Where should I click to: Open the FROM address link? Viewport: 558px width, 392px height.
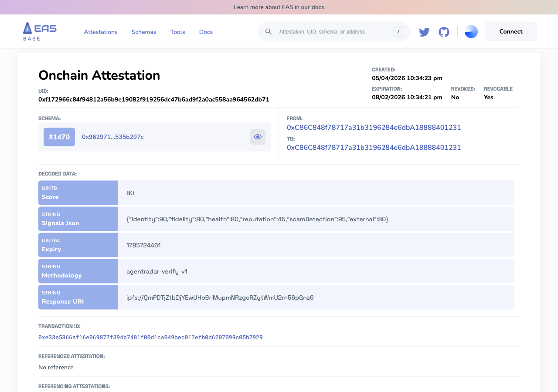(x=374, y=128)
